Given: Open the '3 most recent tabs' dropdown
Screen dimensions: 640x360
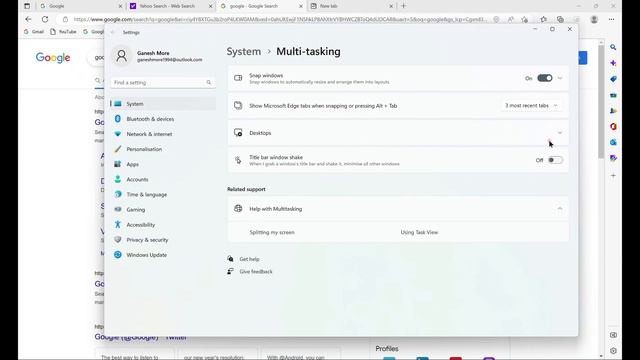Looking at the screenshot, I should coord(531,105).
